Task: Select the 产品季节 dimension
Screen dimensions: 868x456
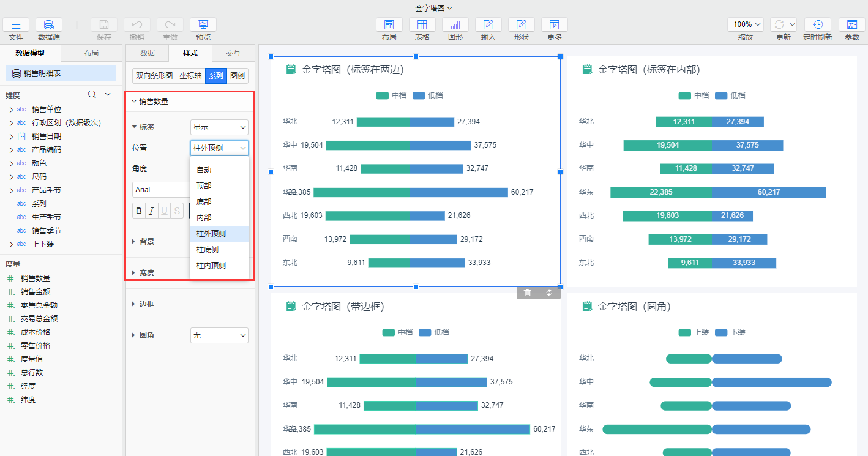Action: [47, 190]
